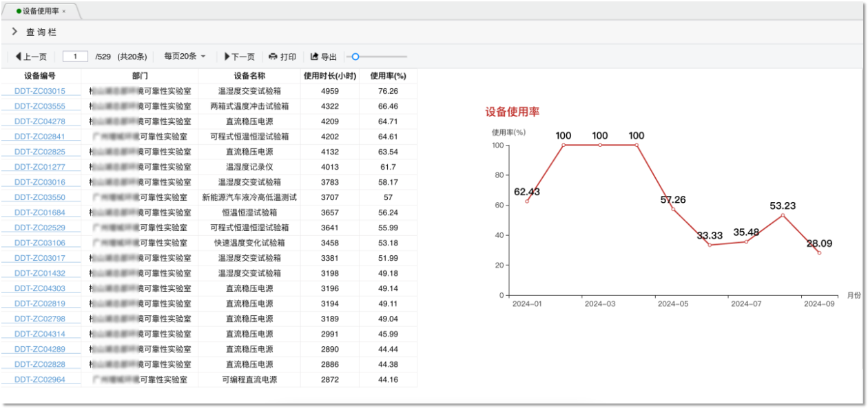This screenshot has height=409, width=868.
Task: Expand the 查询栏 panel chevron
Action: coord(14,32)
